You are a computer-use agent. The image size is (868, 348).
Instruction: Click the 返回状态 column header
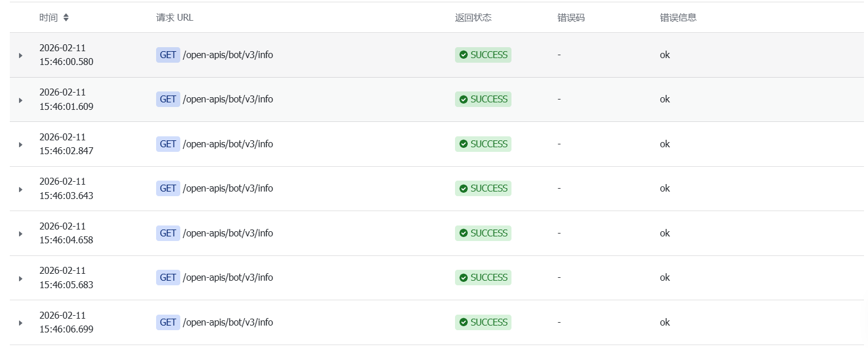pyautogui.click(x=473, y=17)
